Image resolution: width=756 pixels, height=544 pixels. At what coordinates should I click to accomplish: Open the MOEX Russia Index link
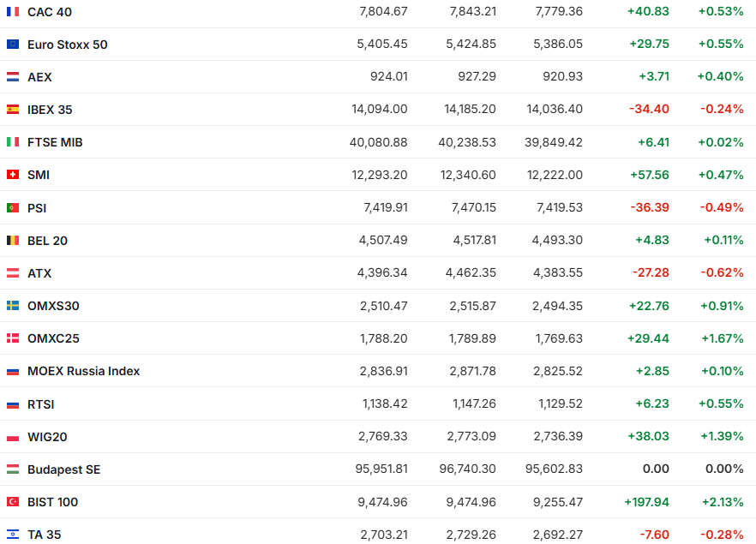(83, 371)
